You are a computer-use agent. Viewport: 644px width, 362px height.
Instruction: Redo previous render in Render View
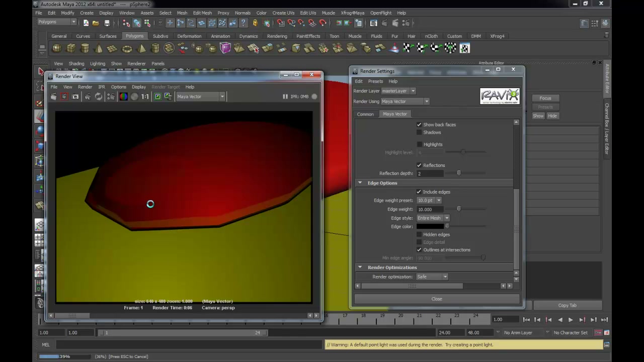pyautogui.click(x=54, y=97)
